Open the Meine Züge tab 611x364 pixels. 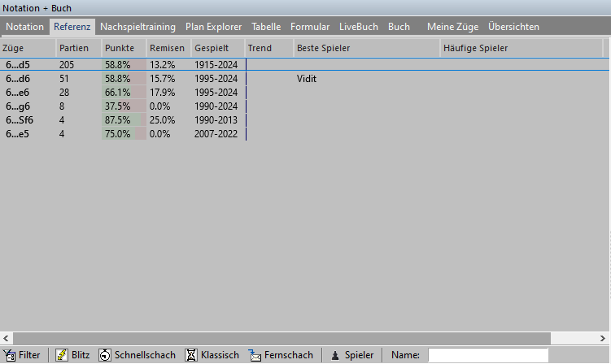click(452, 27)
